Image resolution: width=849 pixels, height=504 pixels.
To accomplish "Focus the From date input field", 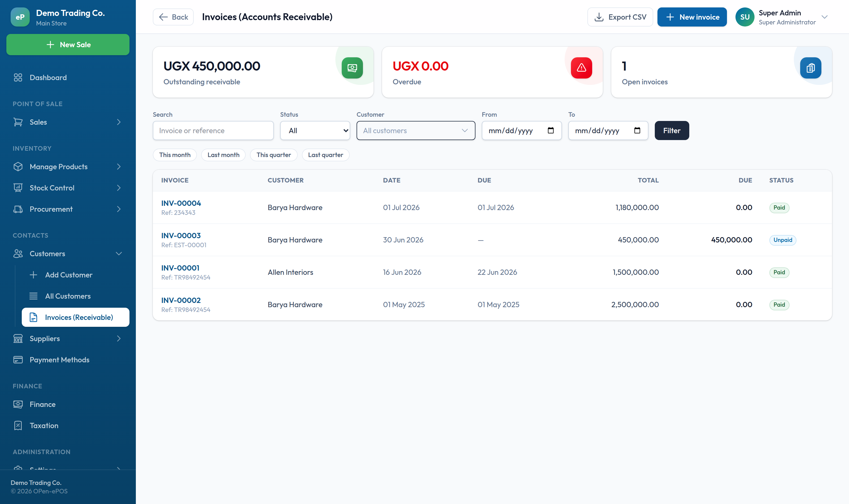I will pos(522,131).
